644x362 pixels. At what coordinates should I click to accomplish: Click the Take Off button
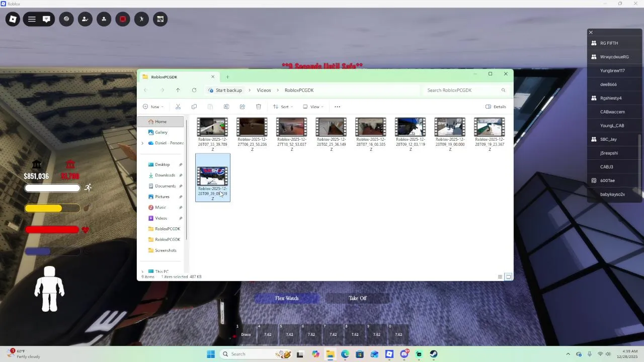(358, 298)
